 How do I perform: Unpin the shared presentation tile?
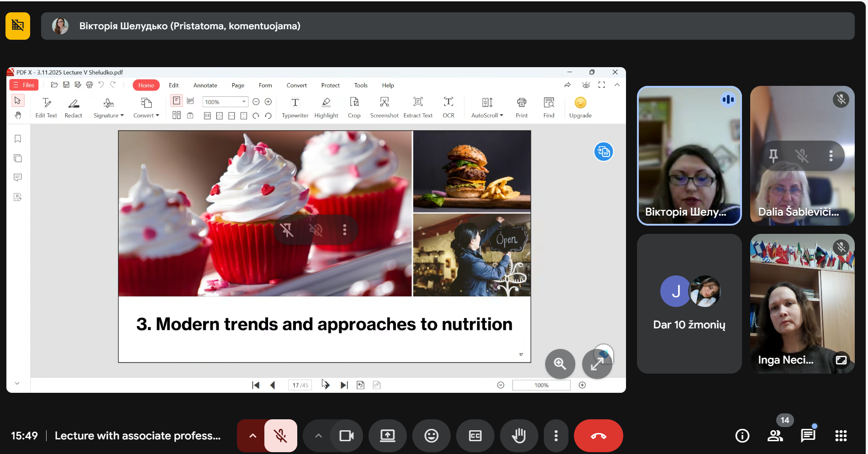point(287,230)
